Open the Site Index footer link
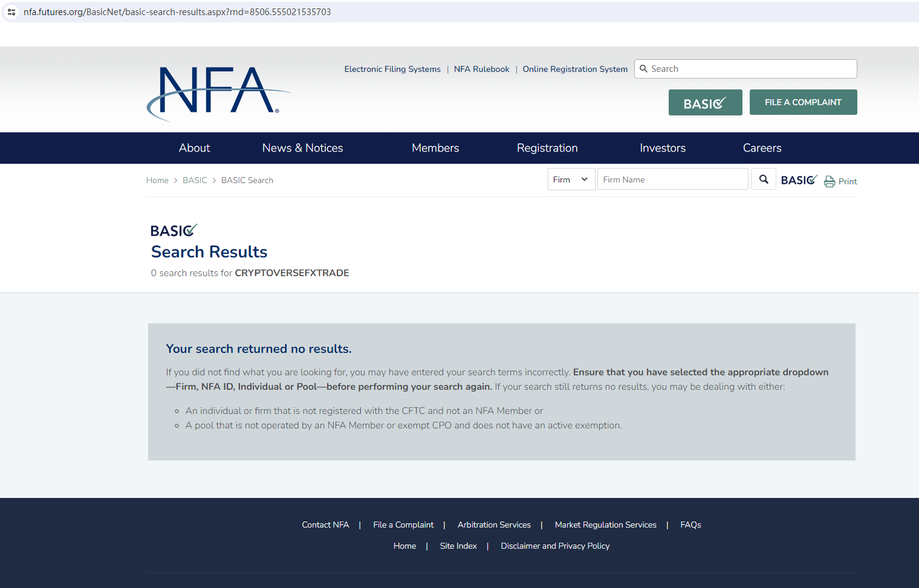 click(x=458, y=546)
